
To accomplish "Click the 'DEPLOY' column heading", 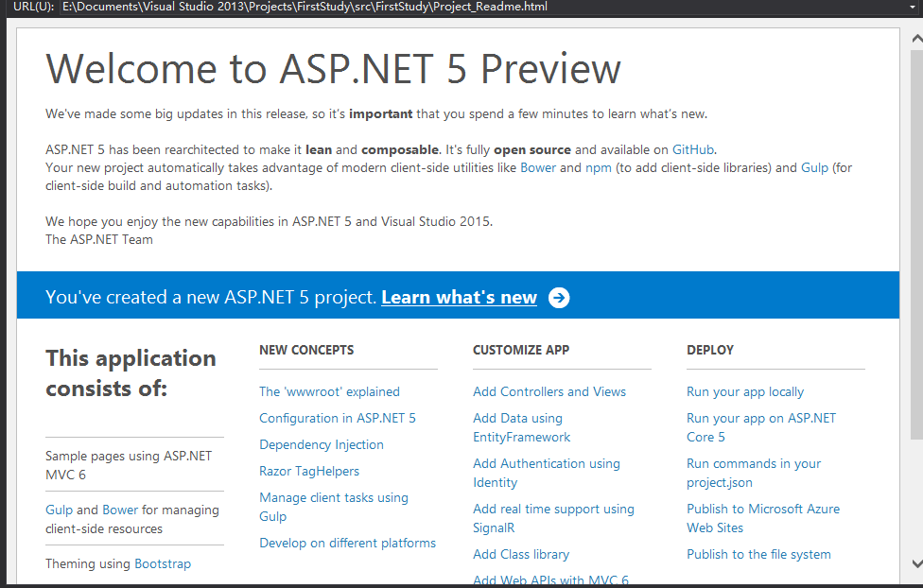I will tap(710, 350).
